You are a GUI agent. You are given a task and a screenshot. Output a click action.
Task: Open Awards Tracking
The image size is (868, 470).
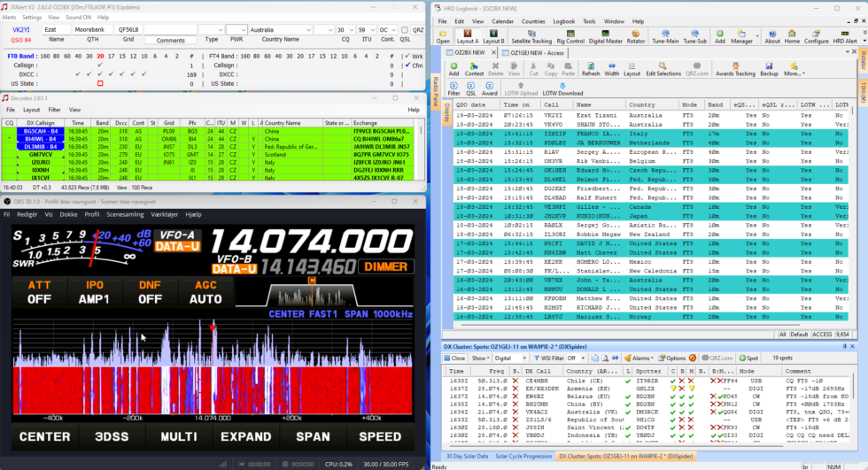coord(734,69)
